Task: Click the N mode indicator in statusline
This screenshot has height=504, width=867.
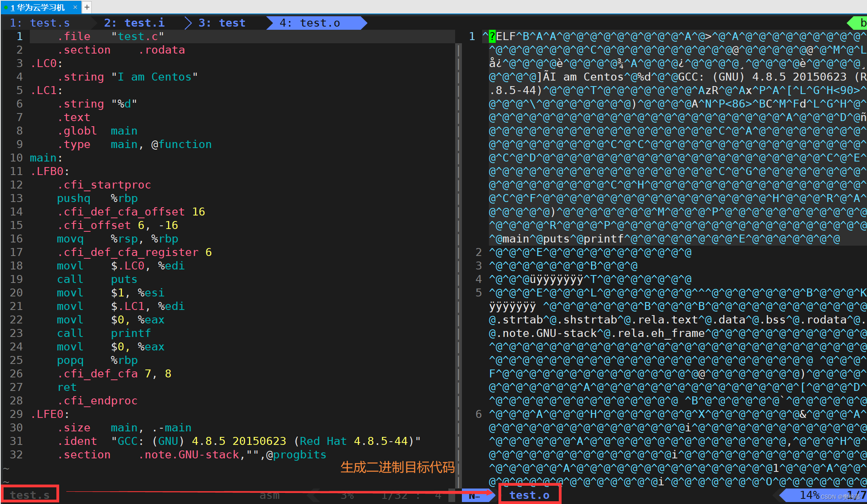Action: coord(474,495)
